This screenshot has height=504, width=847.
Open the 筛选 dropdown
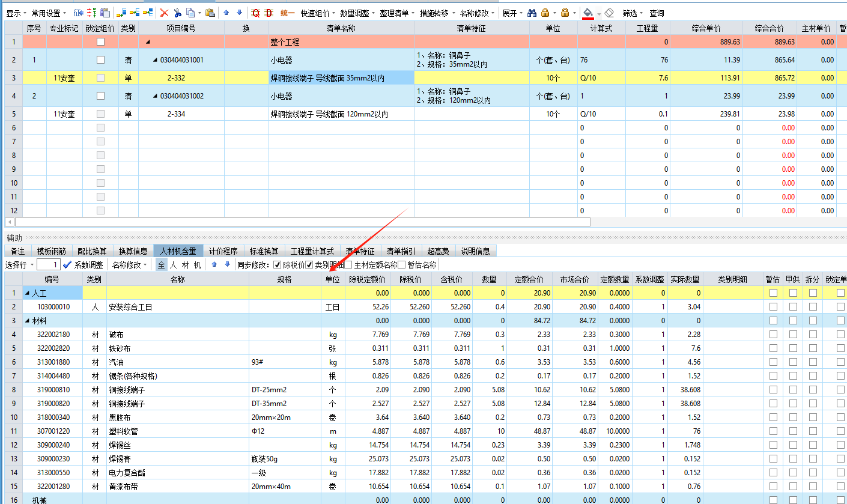tap(632, 13)
